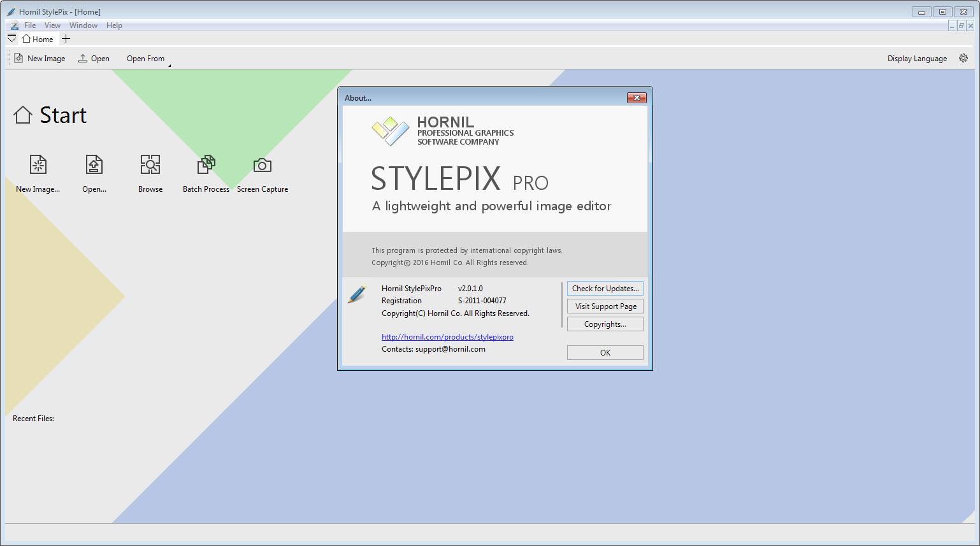Click the pencil app icon in About dialog
The image size is (980, 546).
(357, 294)
